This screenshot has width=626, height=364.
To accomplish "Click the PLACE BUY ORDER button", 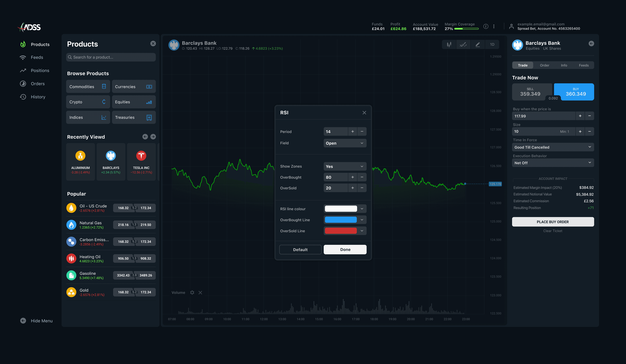I will [x=553, y=222].
